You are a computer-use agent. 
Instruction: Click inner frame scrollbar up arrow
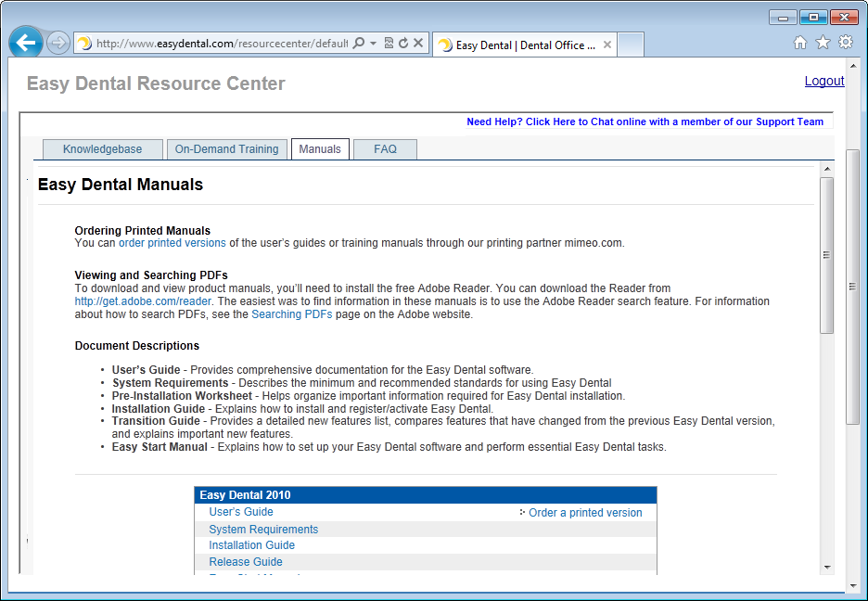pyautogui.click(x=827, y=169)
